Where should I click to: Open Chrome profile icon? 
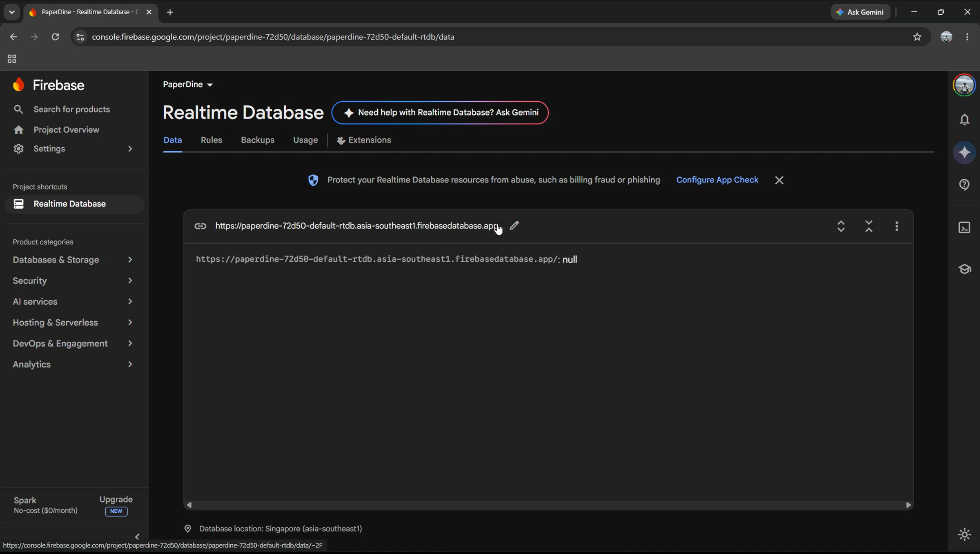(946, 37)
